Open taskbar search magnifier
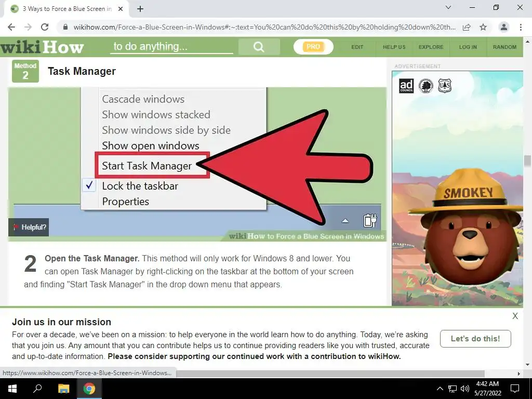Viewport: 532px width, 399px height. tap(37, 389)
